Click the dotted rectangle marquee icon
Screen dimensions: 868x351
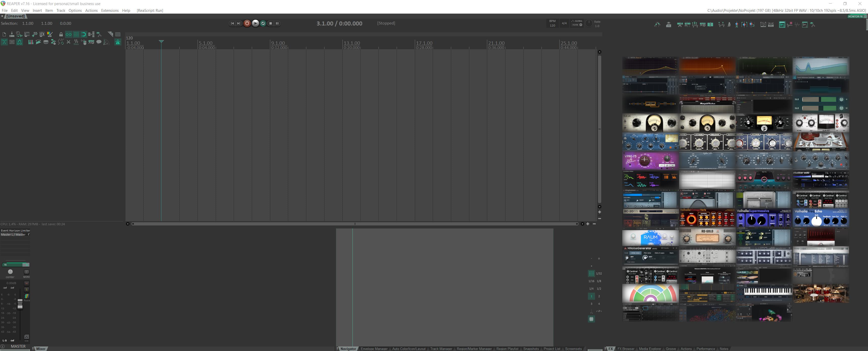click(x=118, y=34)
